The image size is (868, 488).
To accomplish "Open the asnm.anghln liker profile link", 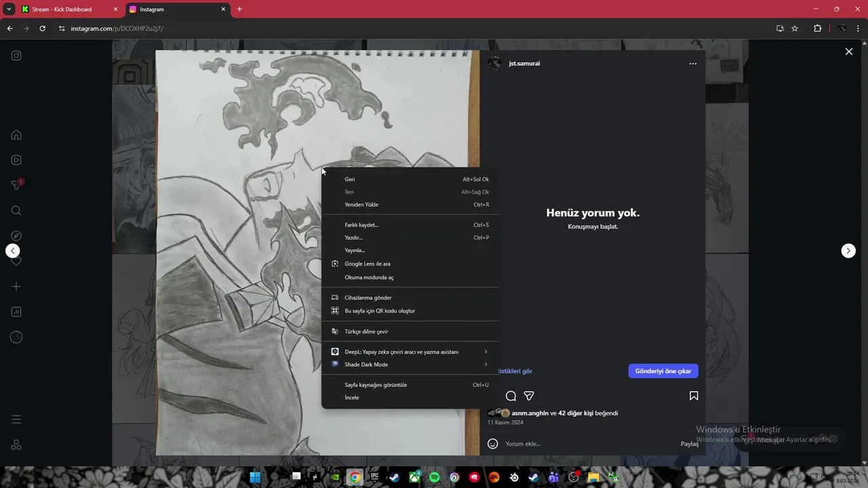I will click(530, 413).
